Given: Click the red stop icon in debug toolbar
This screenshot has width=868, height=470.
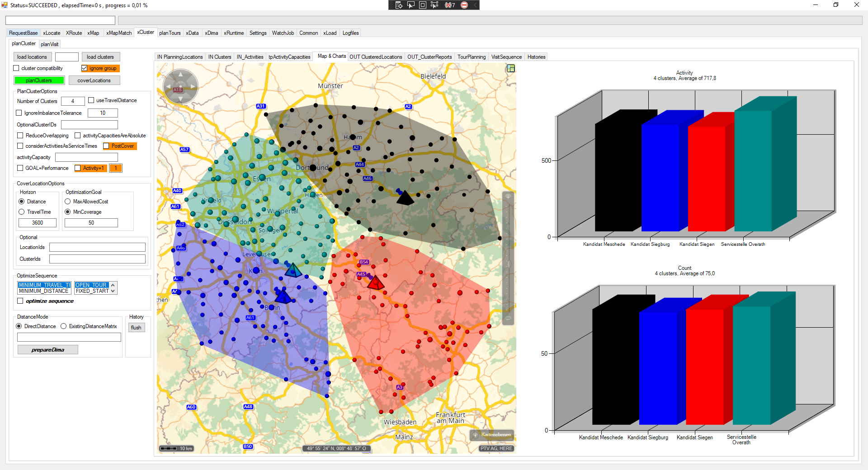Looking at the screenshot, I should click(x=464, y=5).
